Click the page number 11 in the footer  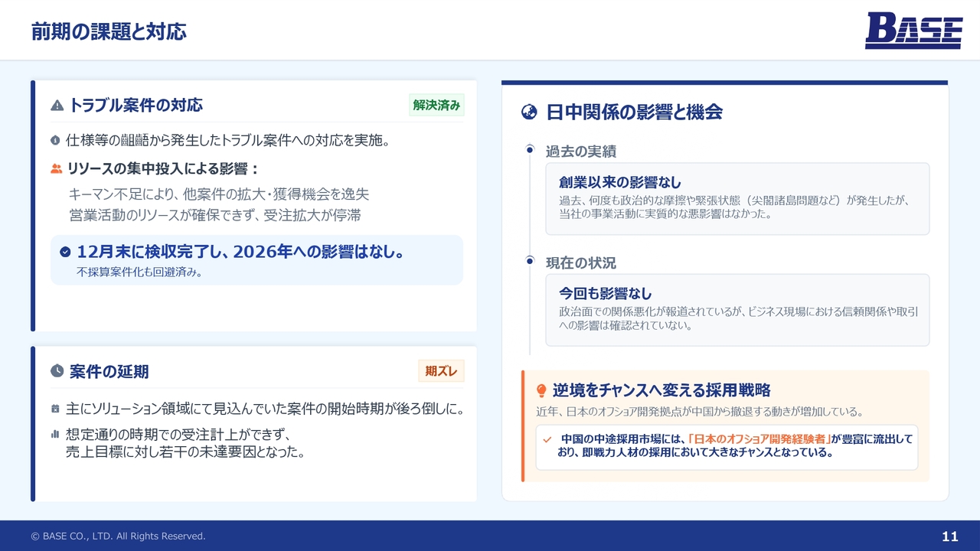point(949,536)
